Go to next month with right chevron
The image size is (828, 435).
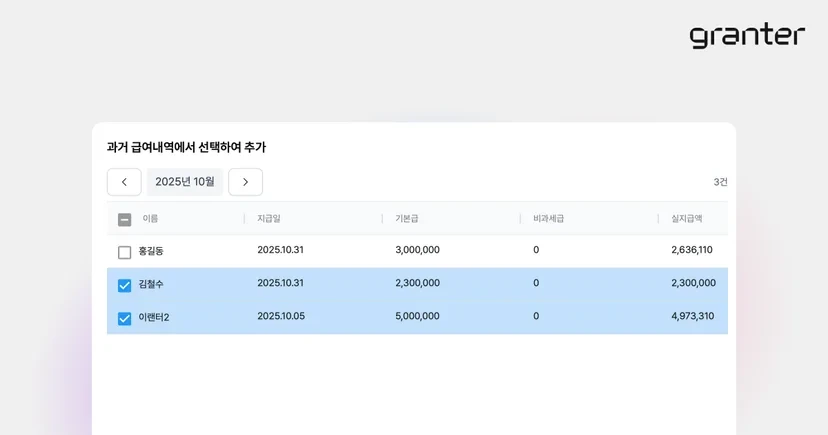(x=246, y=182)
